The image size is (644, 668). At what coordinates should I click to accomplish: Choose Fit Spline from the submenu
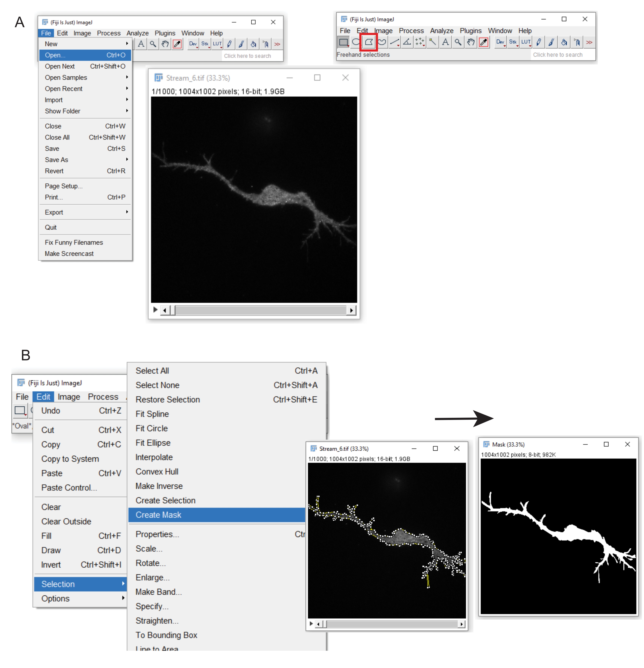[152, 414]
